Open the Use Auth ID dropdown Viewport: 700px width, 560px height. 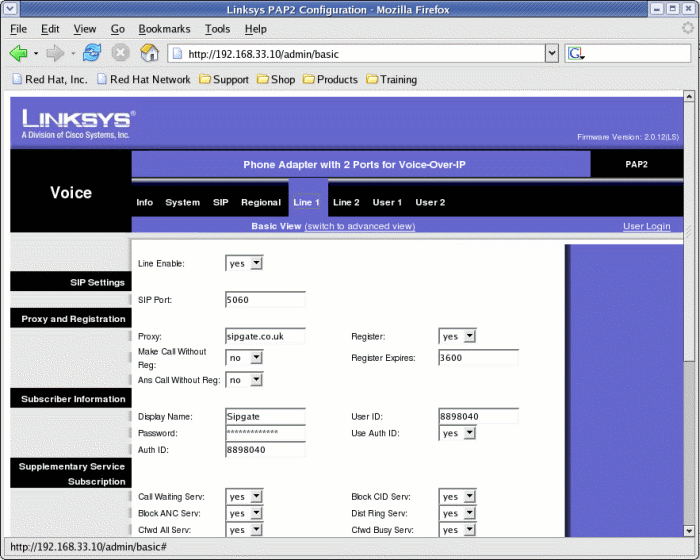(458, 433)
